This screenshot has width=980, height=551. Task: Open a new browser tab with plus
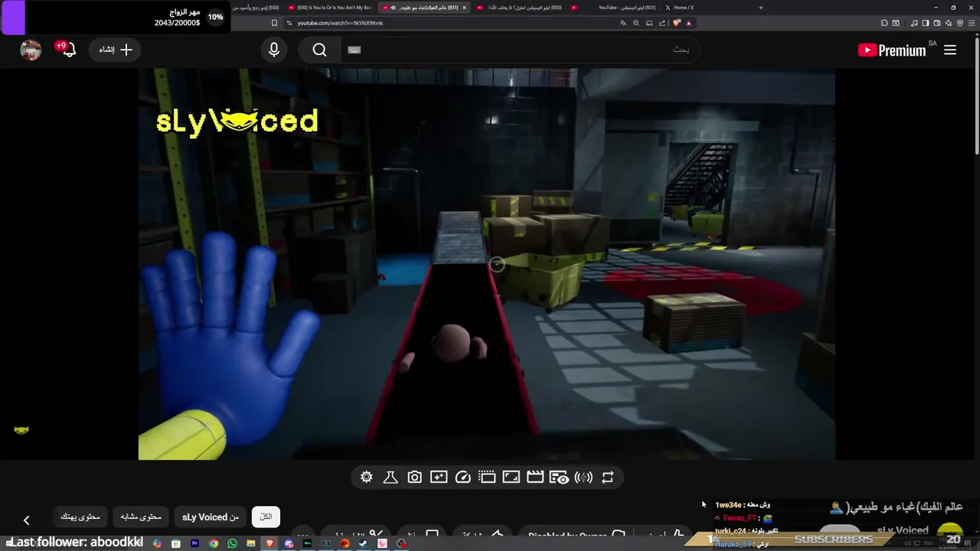[x=760, y=8]
